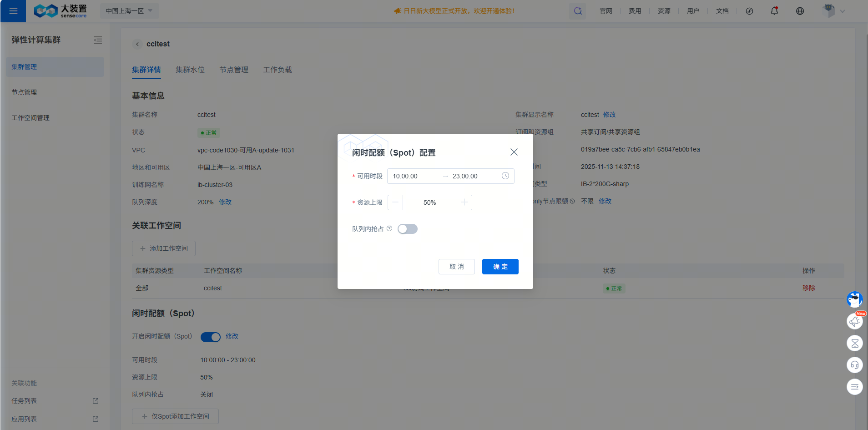The height and width of the screenshot is (430, 868).
Task: Increase 资源上限 with the plus button
Action: [x=464, y=202]
